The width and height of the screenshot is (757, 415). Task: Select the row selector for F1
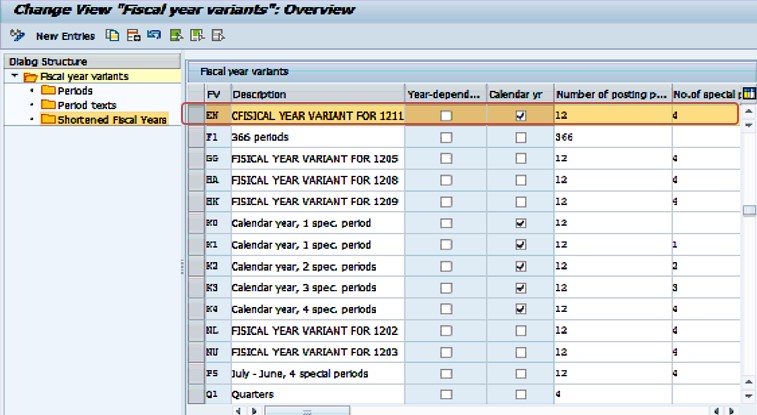coord(196,137)
